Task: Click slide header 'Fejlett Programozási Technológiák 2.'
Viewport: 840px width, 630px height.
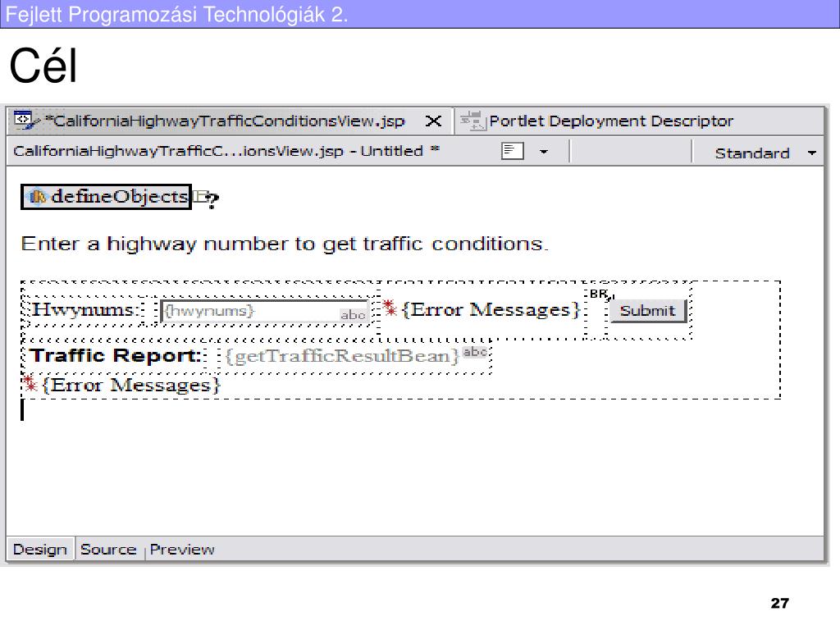Action: tap(176, 14)
